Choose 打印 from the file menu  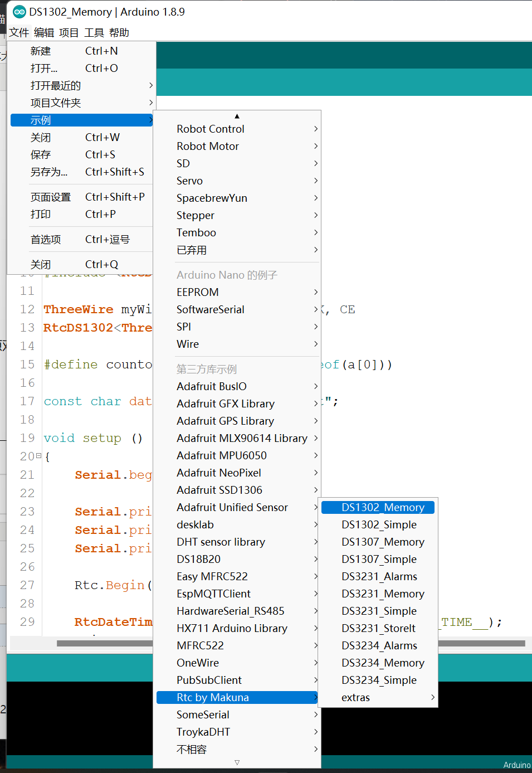(x=81, y=214)
